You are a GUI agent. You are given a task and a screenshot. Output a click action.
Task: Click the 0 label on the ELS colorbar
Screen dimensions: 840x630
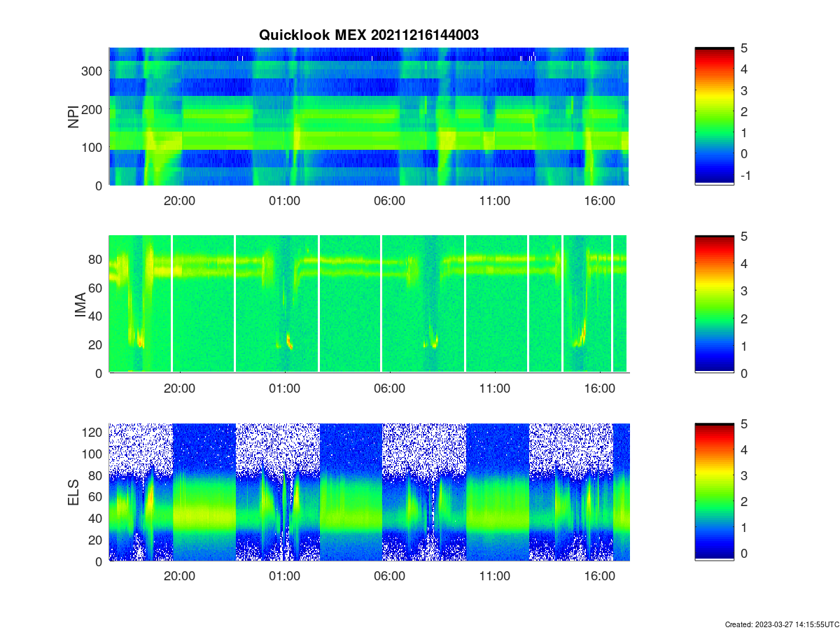tap(744, 553)
